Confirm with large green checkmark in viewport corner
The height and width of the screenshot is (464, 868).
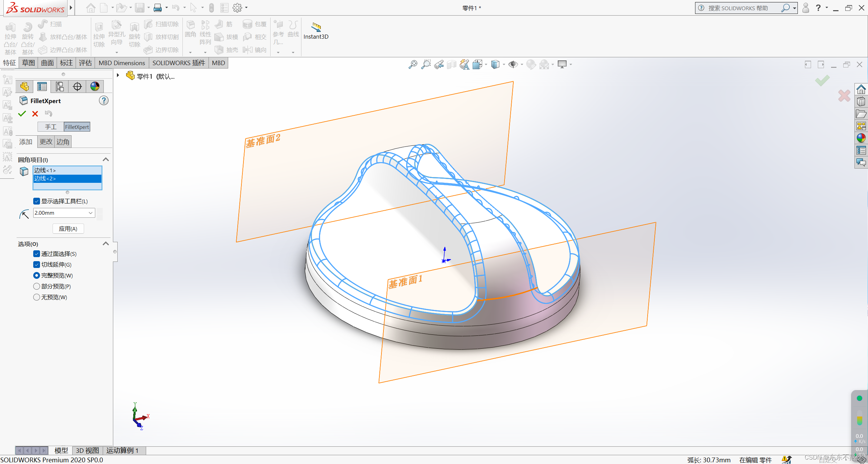pos(822,80)
